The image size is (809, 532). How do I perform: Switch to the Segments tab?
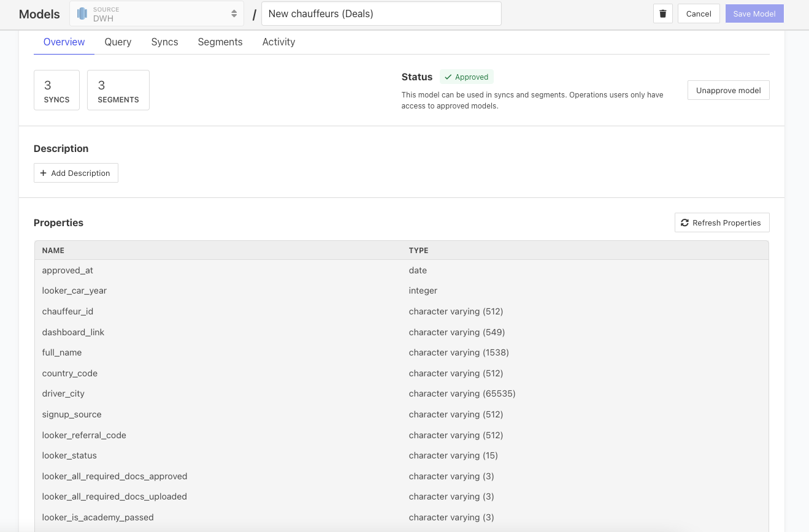pos(220,42)
